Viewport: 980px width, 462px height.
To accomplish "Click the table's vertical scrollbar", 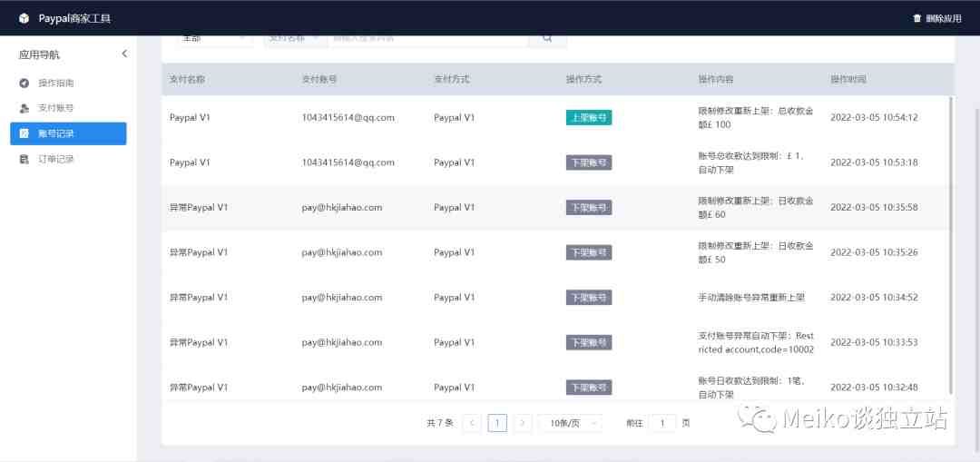I will click(951, 245).
